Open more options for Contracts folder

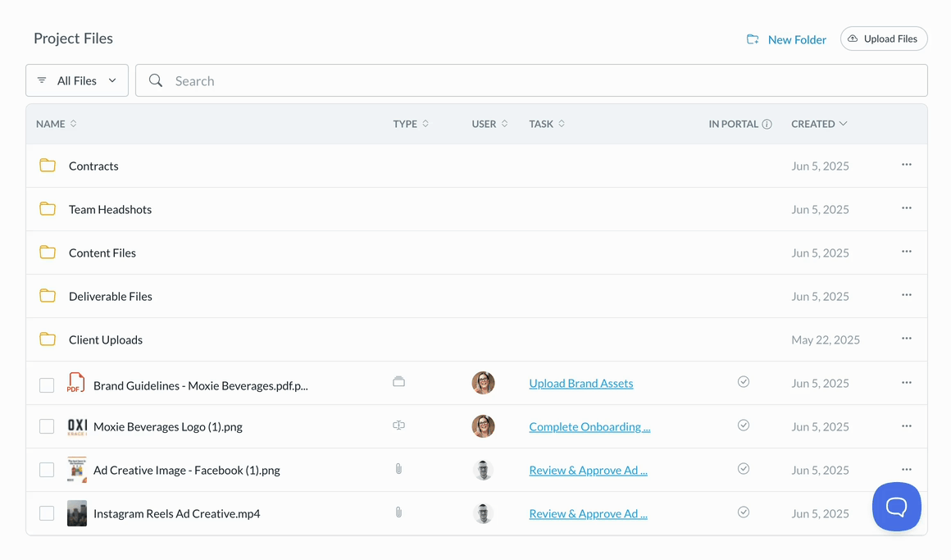click(906, 165)
